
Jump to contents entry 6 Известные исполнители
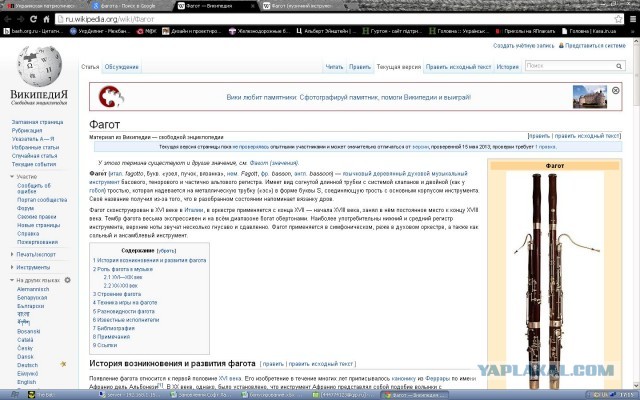coord(126,320)
